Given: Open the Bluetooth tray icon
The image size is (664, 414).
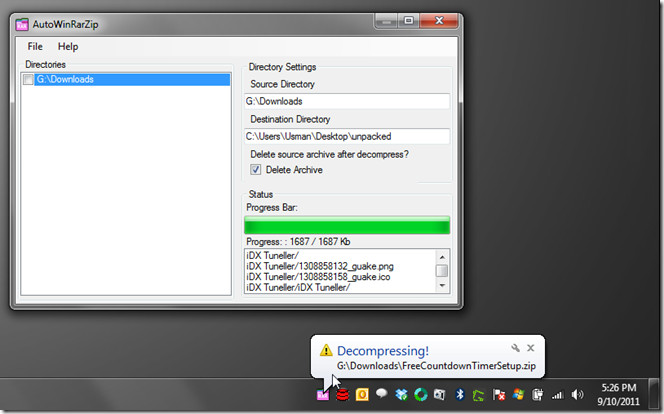Looking at the screenshot, I should pos(459,395).
